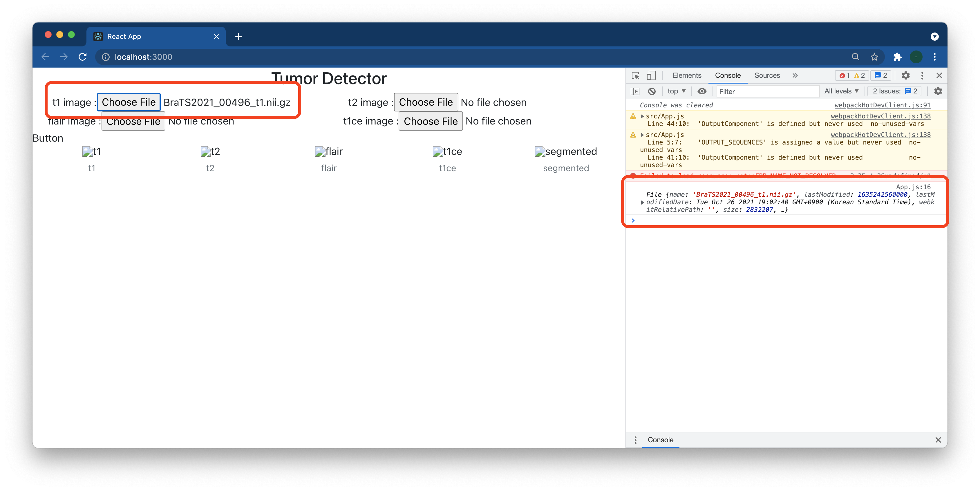Open the All levels dropdown

(x=841, y=91)
